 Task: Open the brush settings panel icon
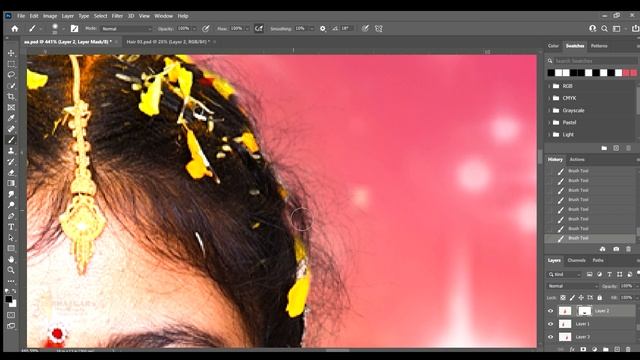click(x=74, y=29)
